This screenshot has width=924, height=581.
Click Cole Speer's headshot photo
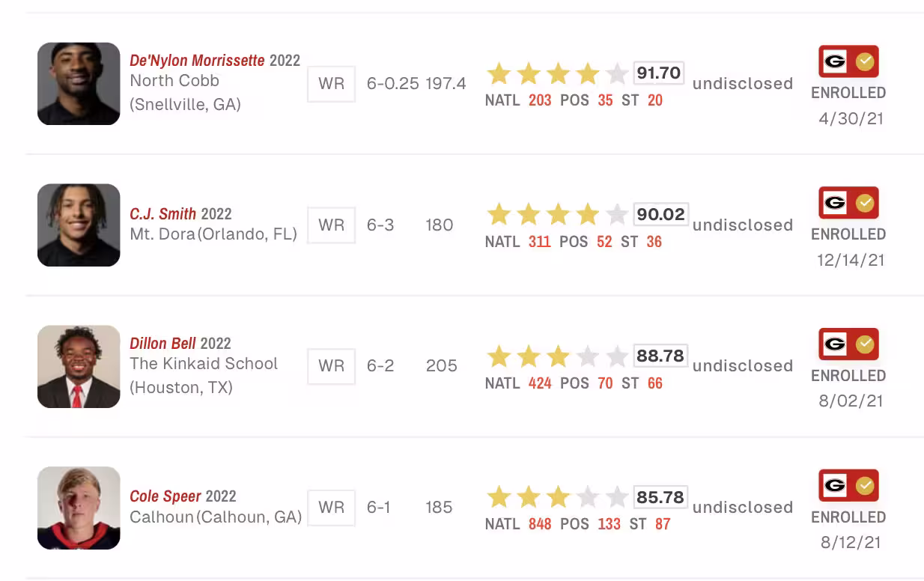[x=79, y=508]
